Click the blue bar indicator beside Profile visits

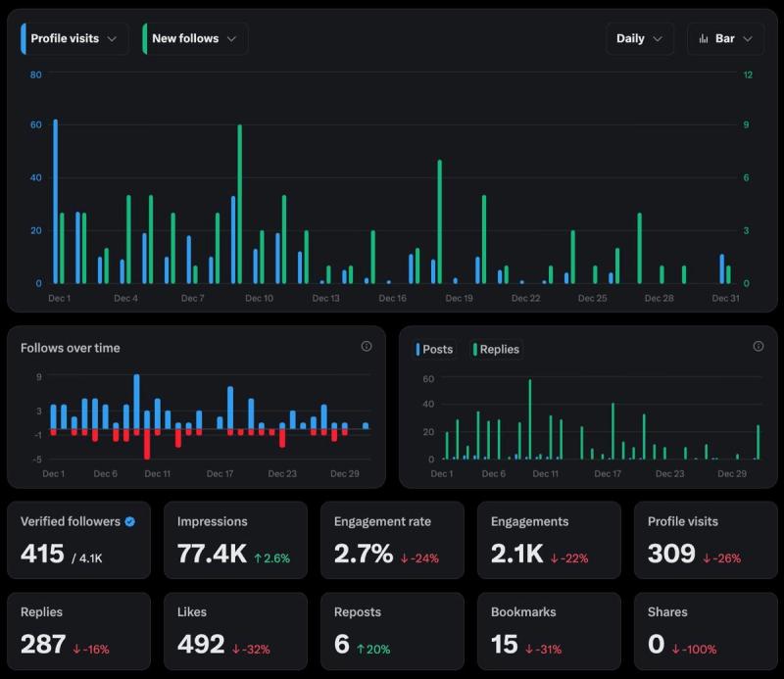click(x=24, y=38)
